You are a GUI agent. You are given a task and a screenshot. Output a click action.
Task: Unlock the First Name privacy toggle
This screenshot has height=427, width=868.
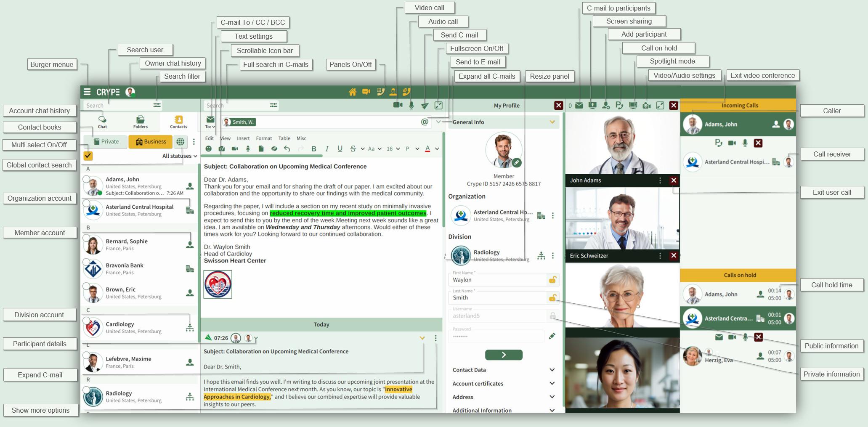(x=552, y=280)
